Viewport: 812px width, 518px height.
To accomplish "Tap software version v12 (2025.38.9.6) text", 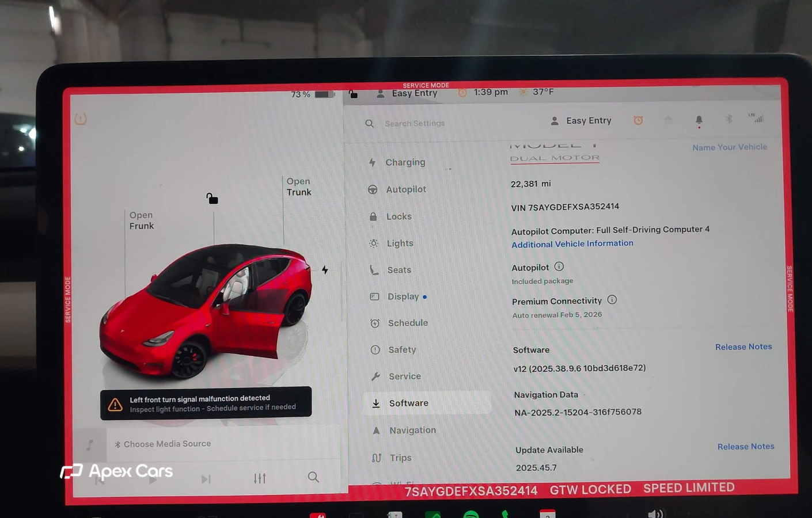I will point(579,368).
